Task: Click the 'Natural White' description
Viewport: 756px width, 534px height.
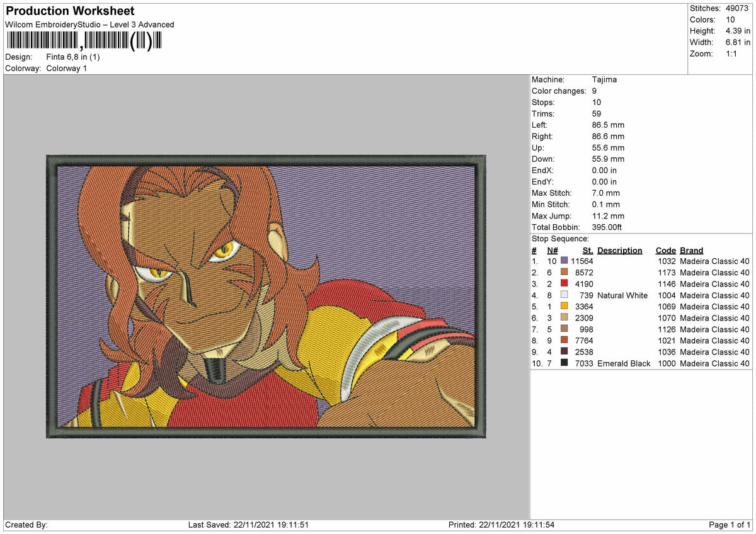Action: (x=622, y=295)
